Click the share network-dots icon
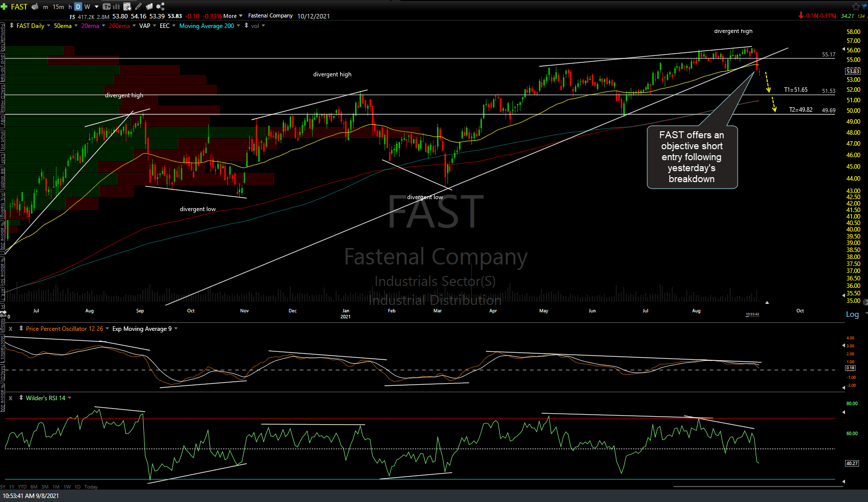The image size is (868, 502). point(160,6)
